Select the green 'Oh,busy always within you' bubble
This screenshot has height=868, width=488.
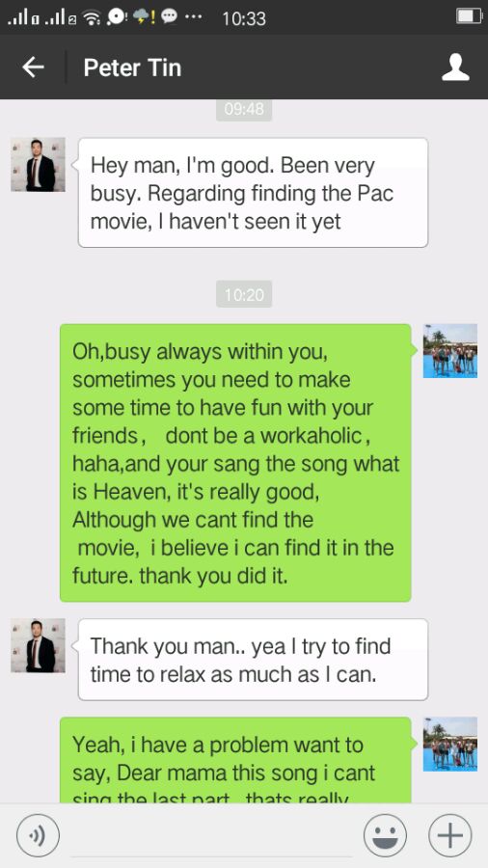pyautogui.click(x=235, y=463)
